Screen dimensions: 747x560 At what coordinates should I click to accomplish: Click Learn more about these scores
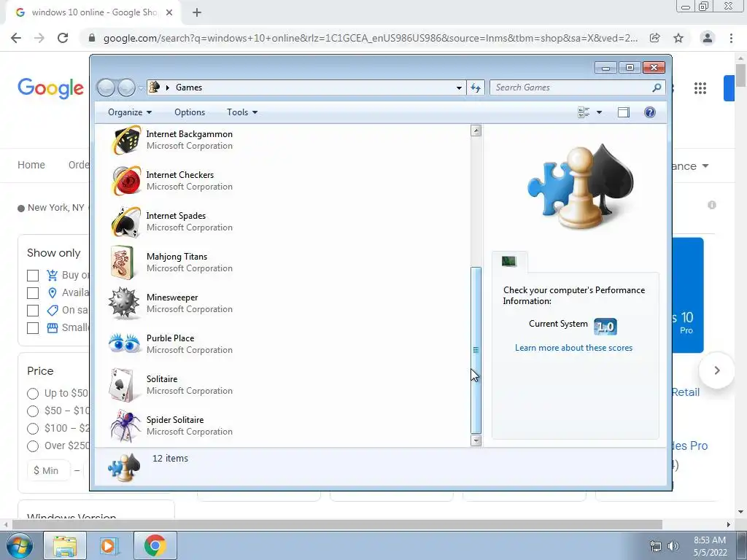pyautogui.click(x=573, y=348)
